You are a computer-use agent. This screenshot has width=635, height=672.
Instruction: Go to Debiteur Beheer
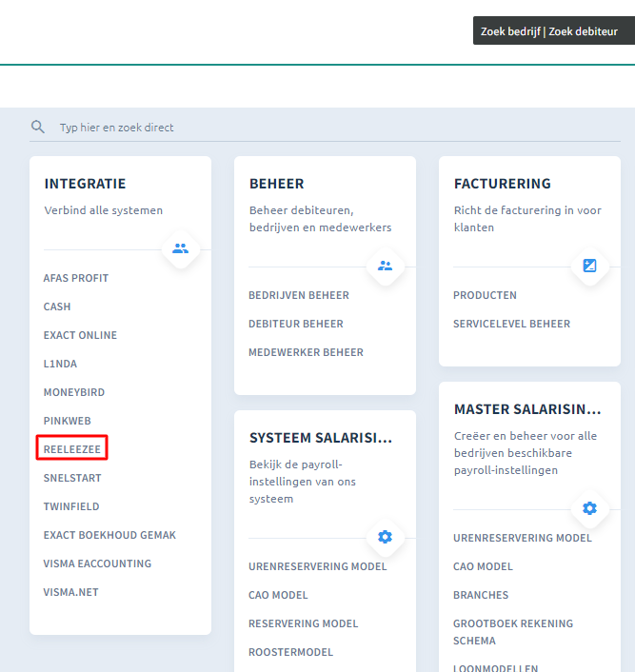tap(296, 324)
